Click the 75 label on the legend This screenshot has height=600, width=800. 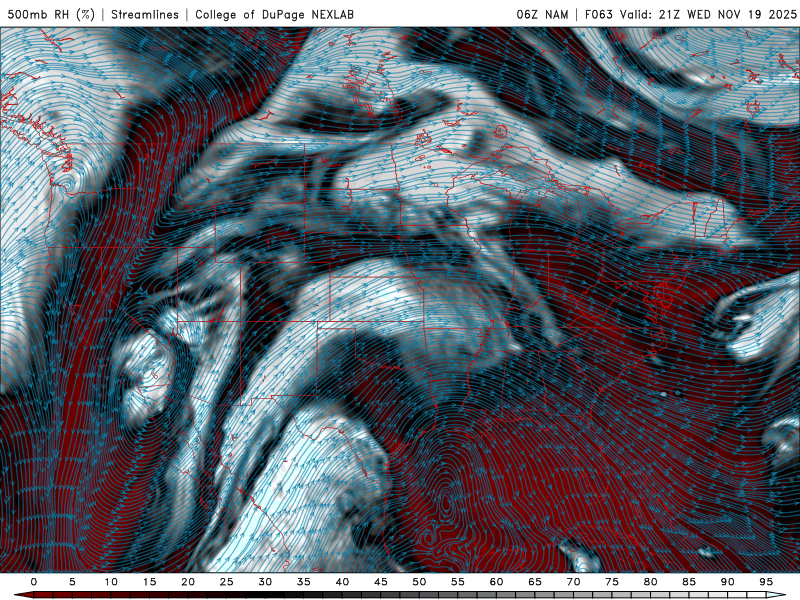coord(612,582)
